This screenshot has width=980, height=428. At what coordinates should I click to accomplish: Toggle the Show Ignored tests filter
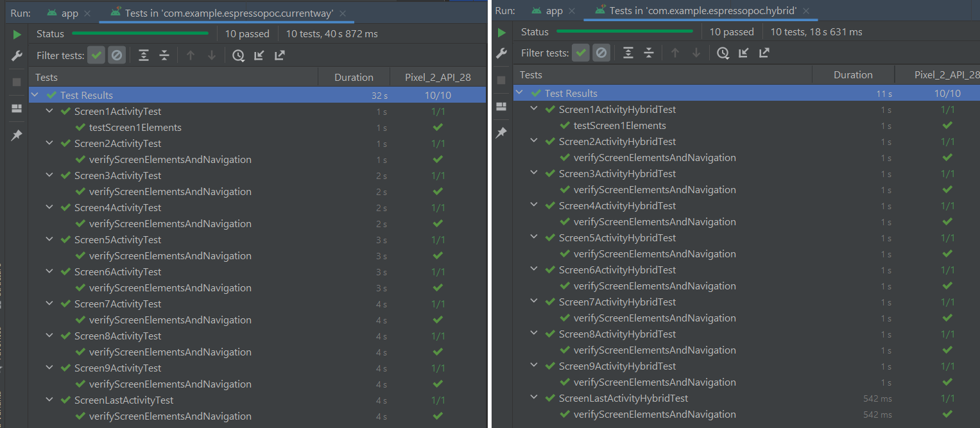[x=116, y=55]
